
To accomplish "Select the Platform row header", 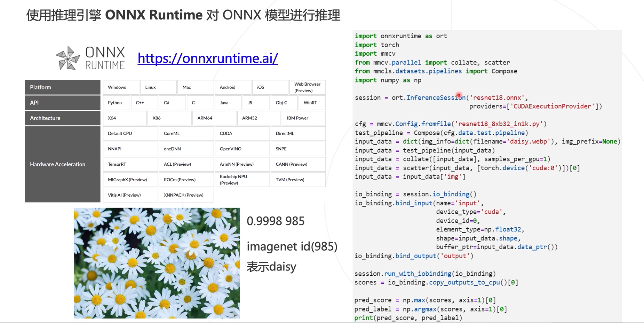I will click(x=63, y=87).
